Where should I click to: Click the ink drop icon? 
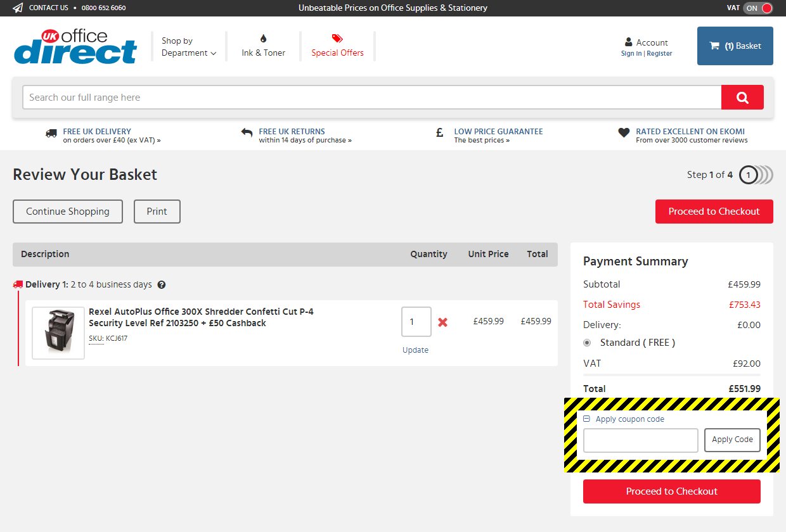coord(264,38)
